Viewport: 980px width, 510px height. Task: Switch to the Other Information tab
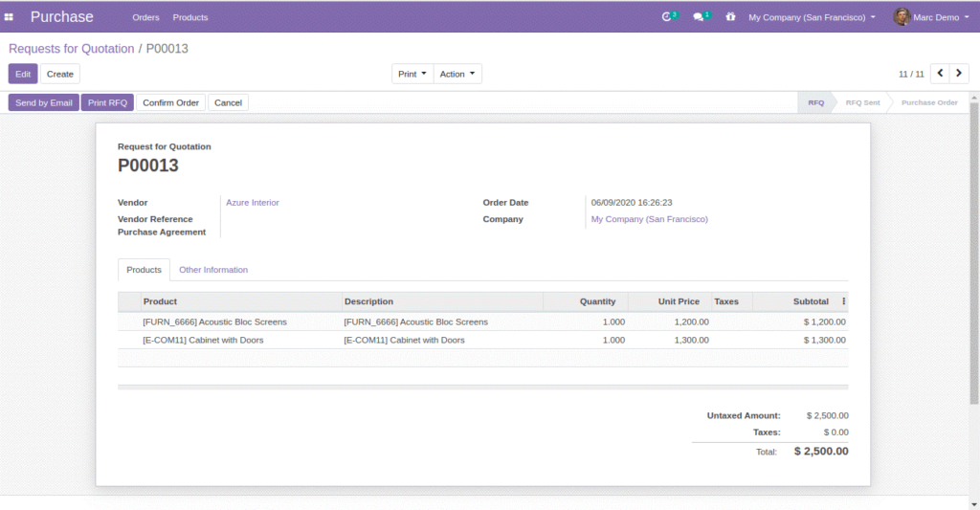(213, 270)
